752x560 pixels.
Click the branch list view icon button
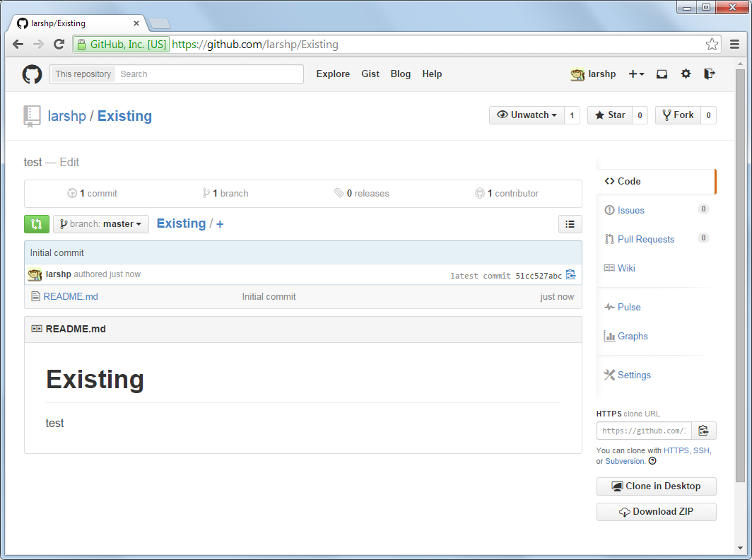coord(570,224)
